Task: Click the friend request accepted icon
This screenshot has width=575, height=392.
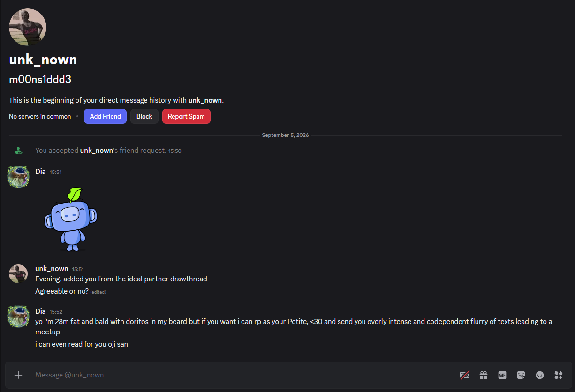Action: [18, 151]
